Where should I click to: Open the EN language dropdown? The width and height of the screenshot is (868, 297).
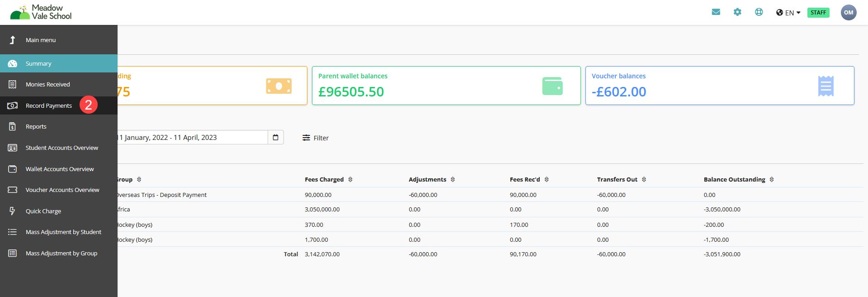(x=788, y=13)
